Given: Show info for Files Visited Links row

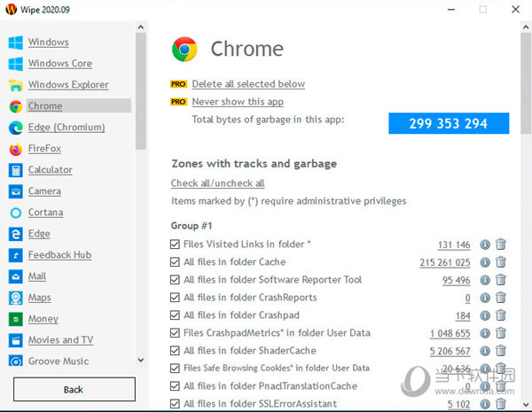Looking at the screenshot, I should 485,245.
